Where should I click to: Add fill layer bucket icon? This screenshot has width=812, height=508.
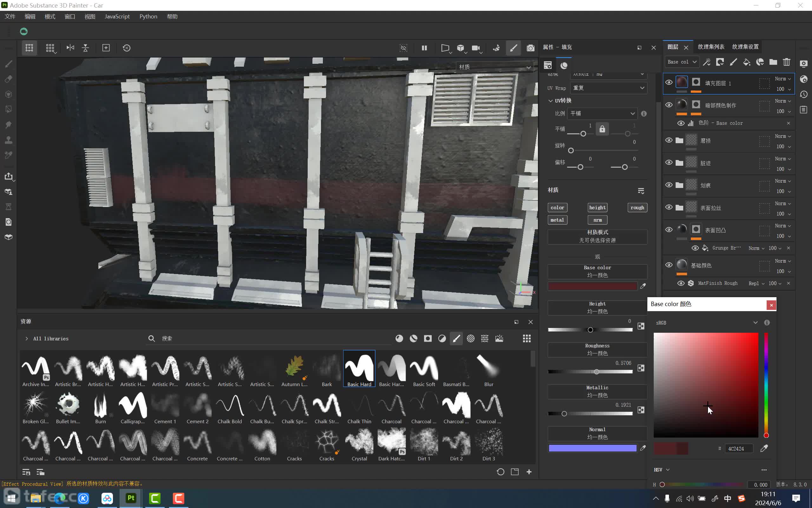coord(747,62)
